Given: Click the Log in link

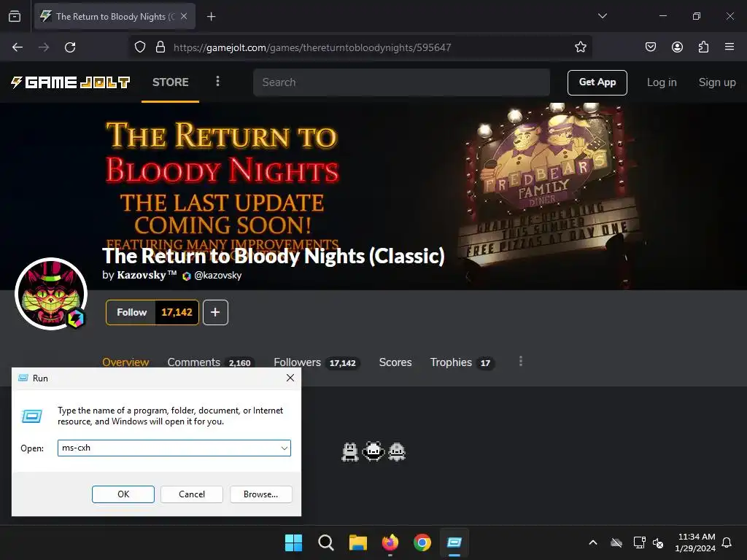Looking at the screenshot, I should (662, 82).
